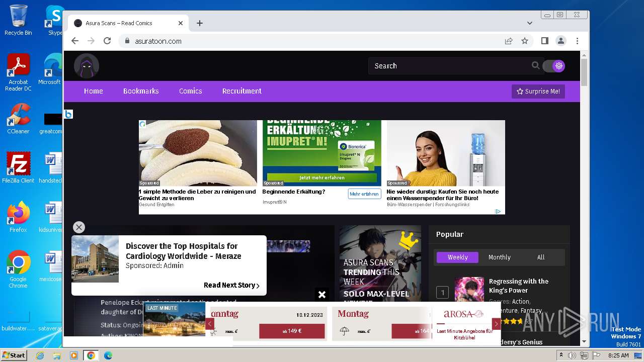The image size is (644, 362).
Task: Open Regressing with the King's Power link
Action: [x=519, y=286]
